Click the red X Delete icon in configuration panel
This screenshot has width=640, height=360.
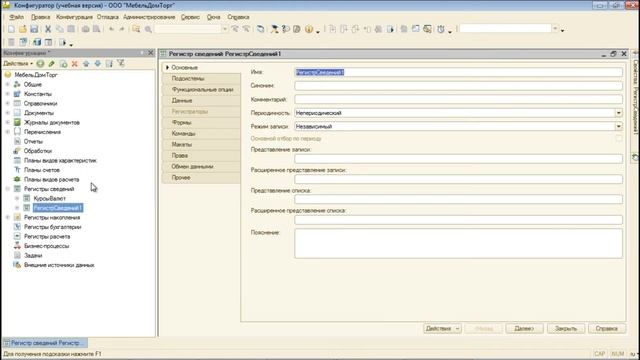(74, 64)
